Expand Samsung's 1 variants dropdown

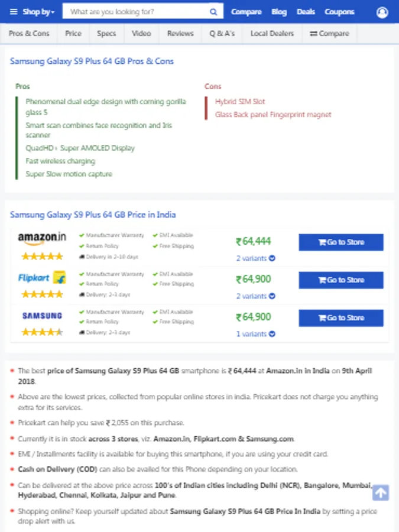click(x=255, y=334)
